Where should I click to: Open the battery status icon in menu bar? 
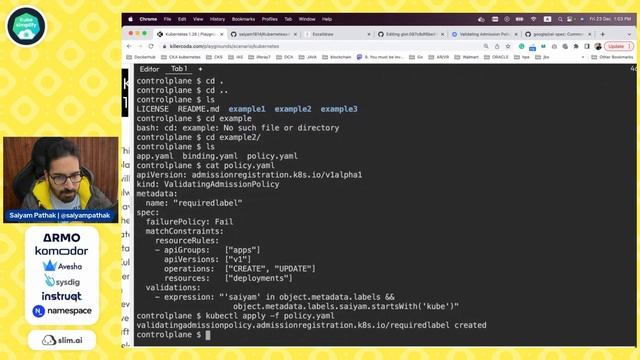tap(519, 19)
